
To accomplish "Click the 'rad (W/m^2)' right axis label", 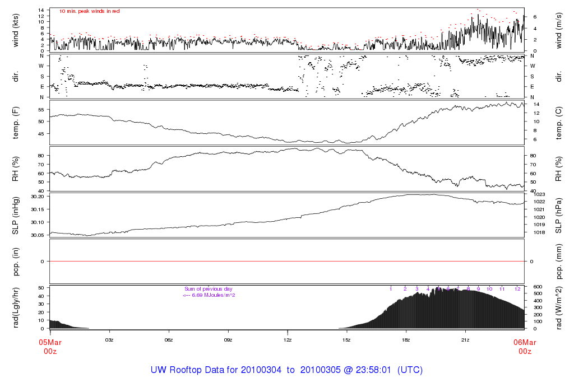I will (558, 307).
